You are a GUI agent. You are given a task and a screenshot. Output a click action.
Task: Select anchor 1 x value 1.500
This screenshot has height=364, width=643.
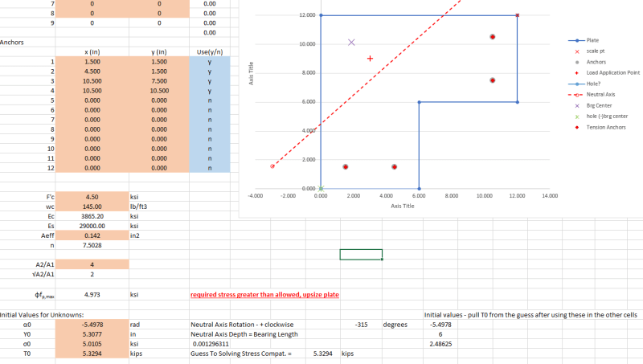(92, 62)
